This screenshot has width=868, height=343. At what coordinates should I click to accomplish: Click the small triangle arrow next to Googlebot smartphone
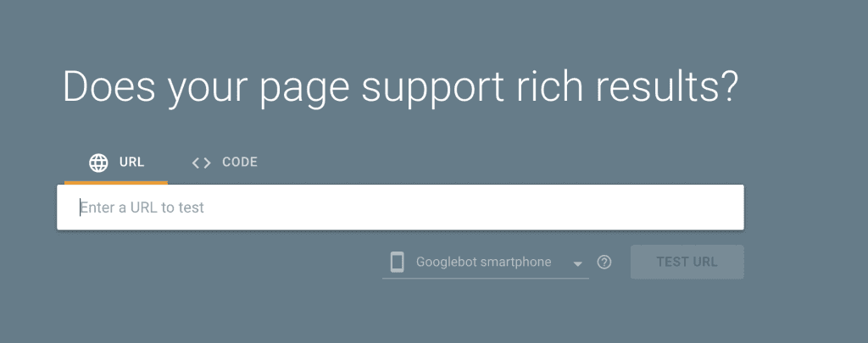pyautogui.click(x=578, y=264)
